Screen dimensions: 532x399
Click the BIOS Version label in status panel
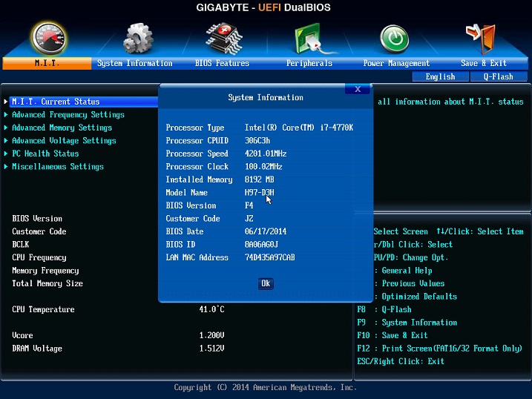[x=37, y=219]
